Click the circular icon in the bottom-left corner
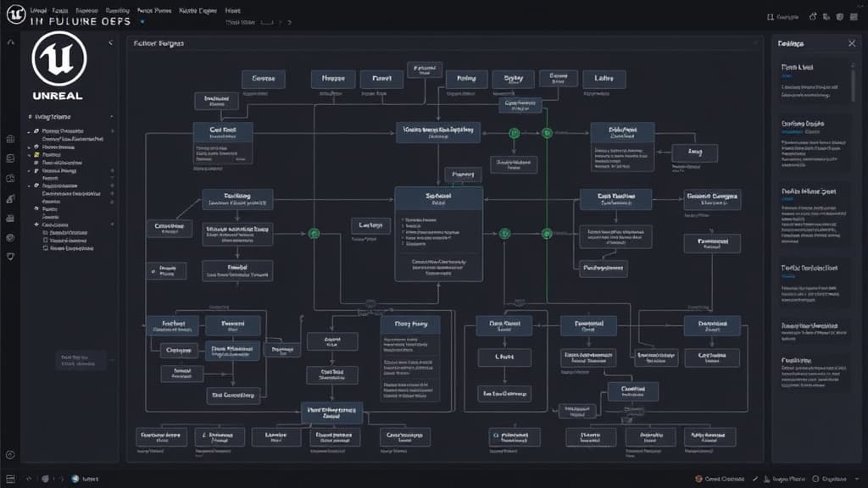The image size is (868, 488). (11, 455)
